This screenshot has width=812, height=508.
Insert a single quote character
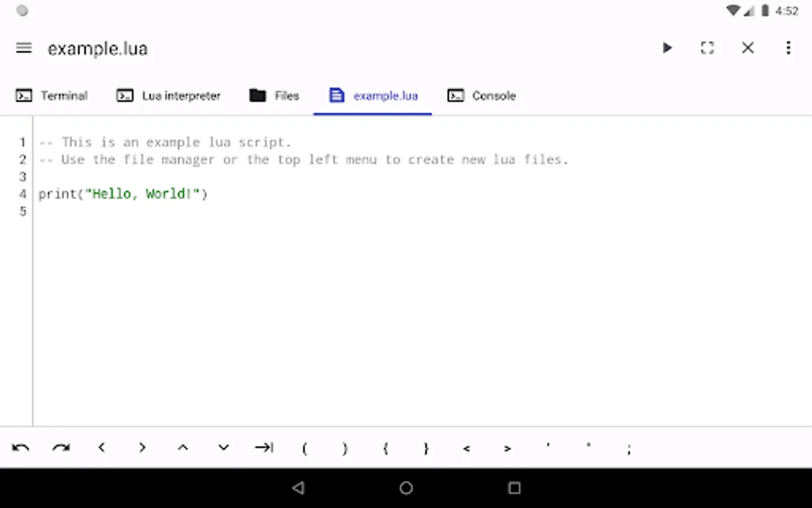[x=548, y=445]
